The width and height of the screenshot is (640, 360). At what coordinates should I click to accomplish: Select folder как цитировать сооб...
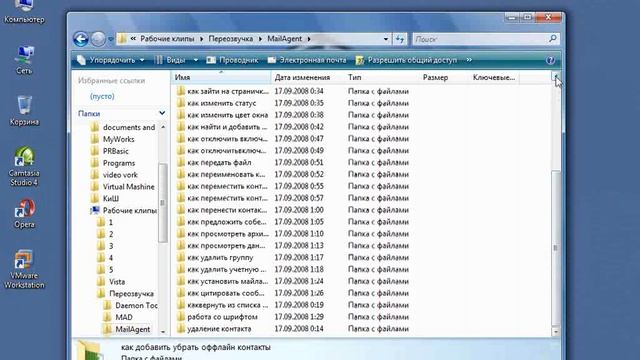pos(221,293)
